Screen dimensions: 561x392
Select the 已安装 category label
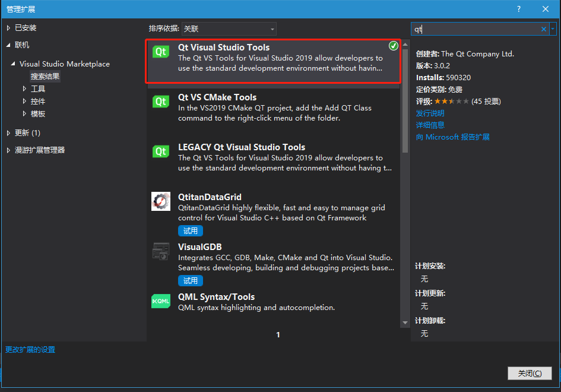(x=26, y=28)
